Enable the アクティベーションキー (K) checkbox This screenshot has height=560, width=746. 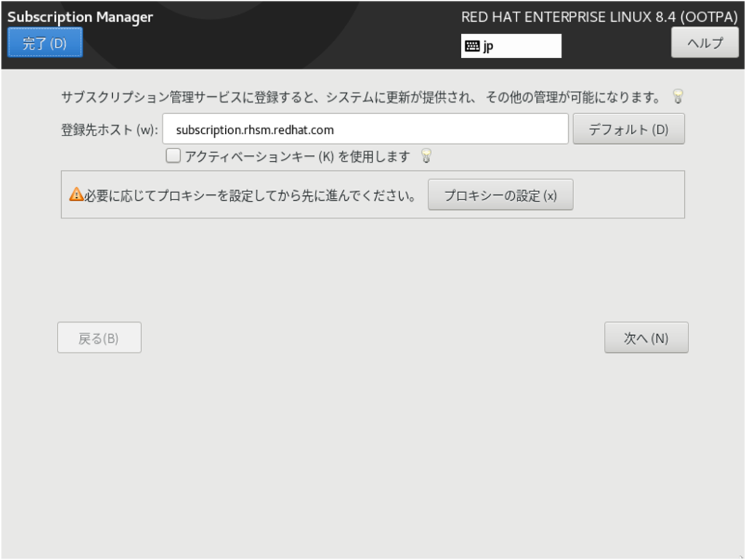(x=173, y=156)
